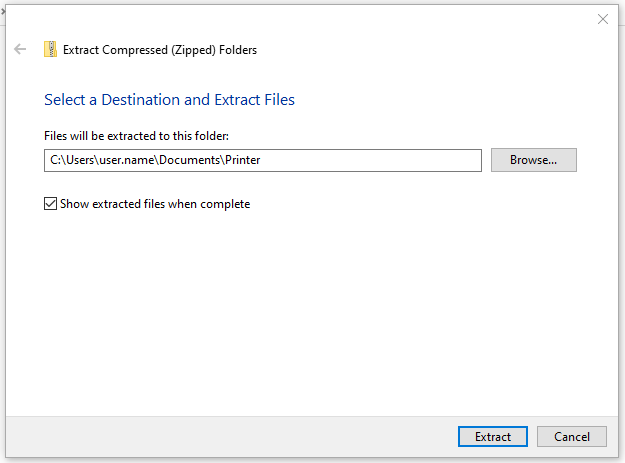Click empty space inside the path field

pyautogui.click(x=371, y=161)
